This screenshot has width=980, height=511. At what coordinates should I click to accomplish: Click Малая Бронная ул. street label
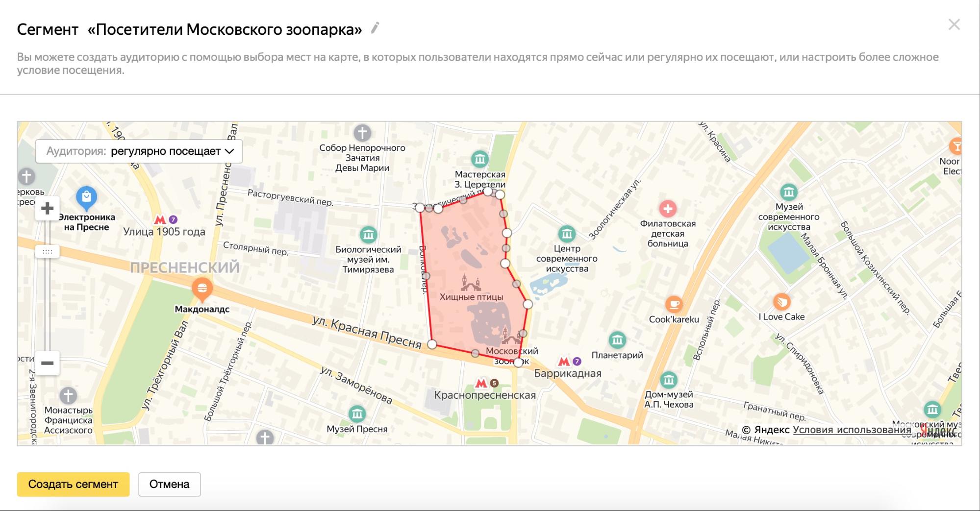coord(825,266)
